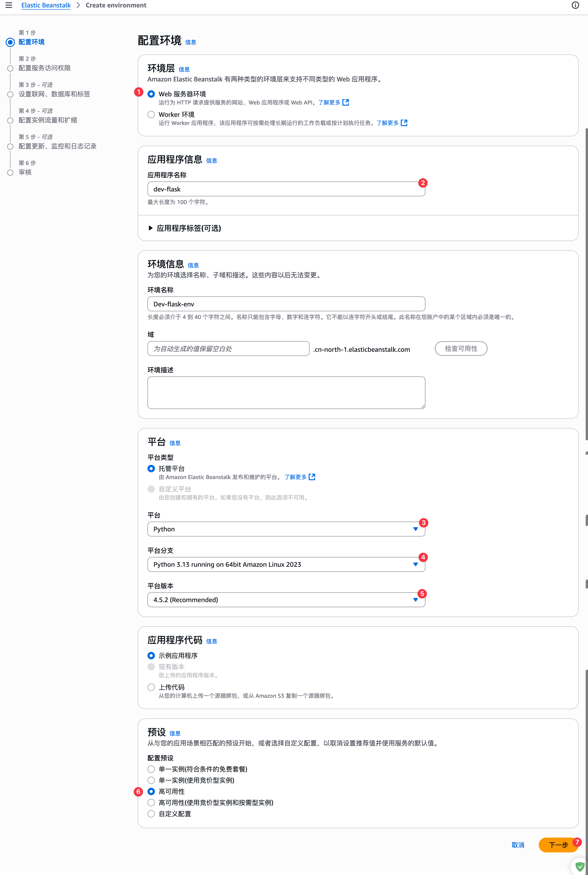Open the hamburger navigation menu icon
The image size is (588, 875).
tap(9, 5)
